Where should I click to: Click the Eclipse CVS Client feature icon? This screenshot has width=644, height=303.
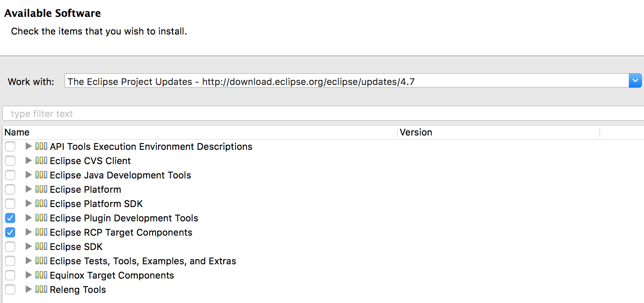tap(41, 161)
